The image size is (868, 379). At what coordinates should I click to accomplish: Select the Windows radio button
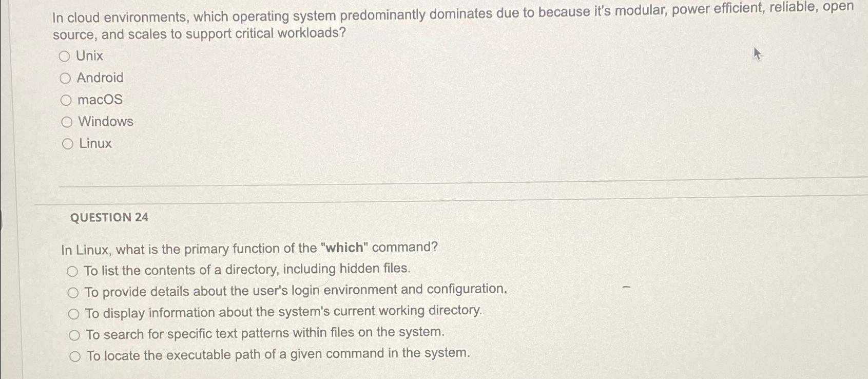pyautogui.click(x=66, y=121)
